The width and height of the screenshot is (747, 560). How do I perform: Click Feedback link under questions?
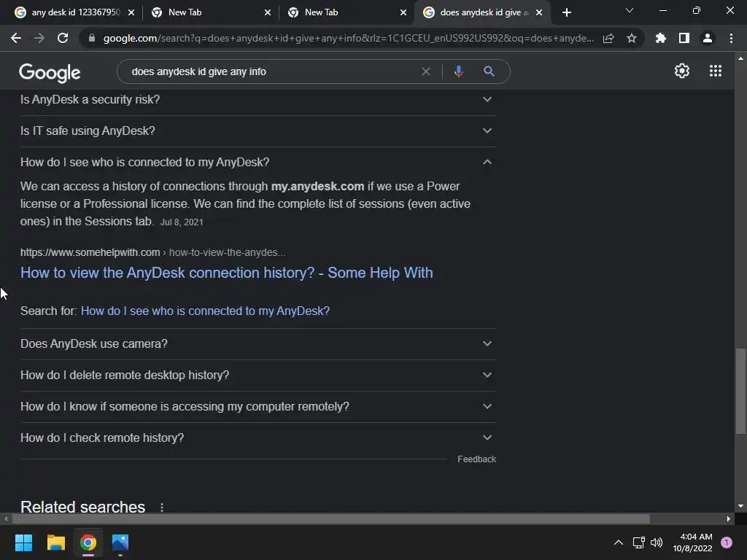476,459
